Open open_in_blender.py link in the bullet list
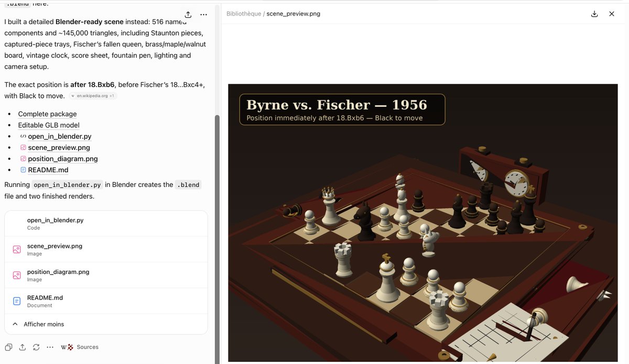The width and height of the screenshot is (629, 364). tap(60, 136)
